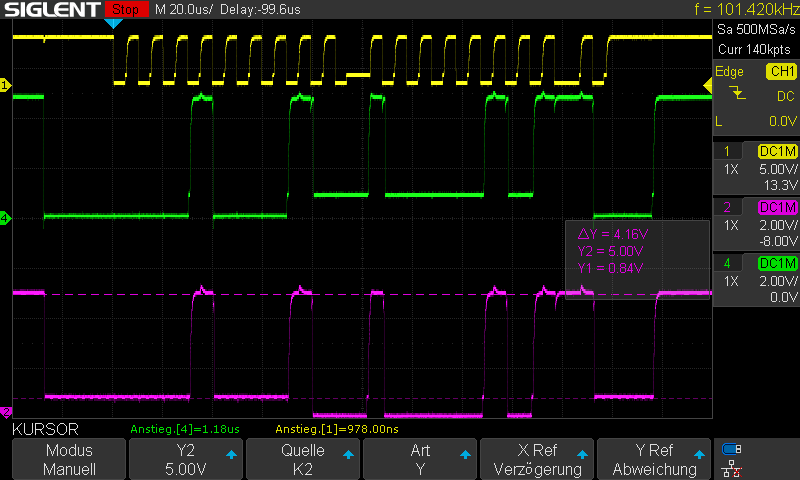800x480 pixels.
Task: Click the blue arrow on Y2 softkey
Action: (231, 454)
